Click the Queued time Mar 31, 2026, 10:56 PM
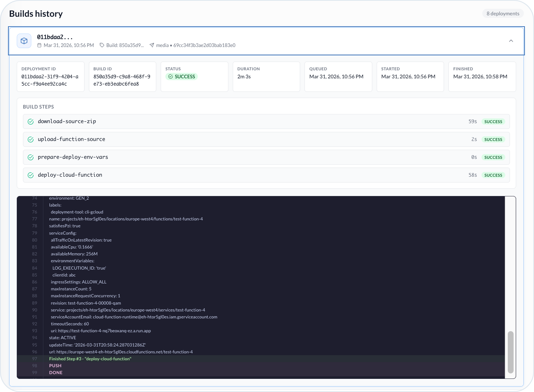This screenshot has width=534, height=392. pyautogui.click(x=336, y=77)
